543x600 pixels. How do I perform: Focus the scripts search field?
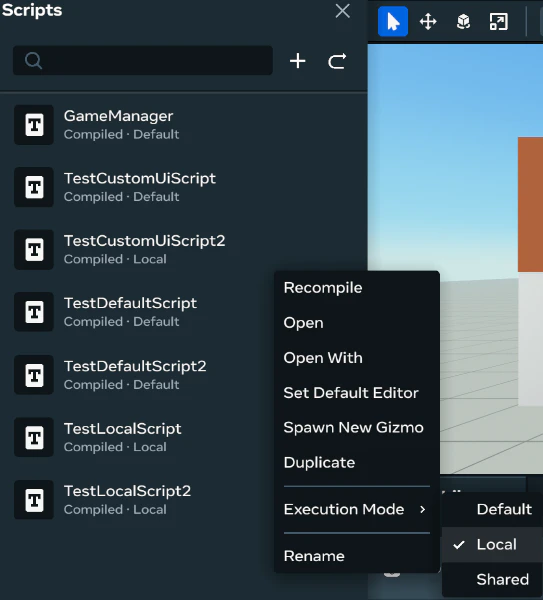tap(143, 60)
